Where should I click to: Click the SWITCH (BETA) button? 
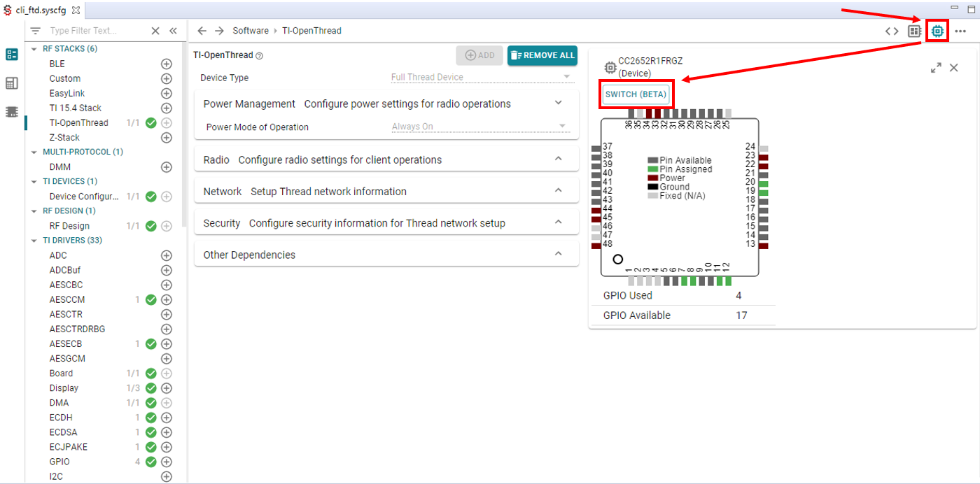(x=636, y=94)
